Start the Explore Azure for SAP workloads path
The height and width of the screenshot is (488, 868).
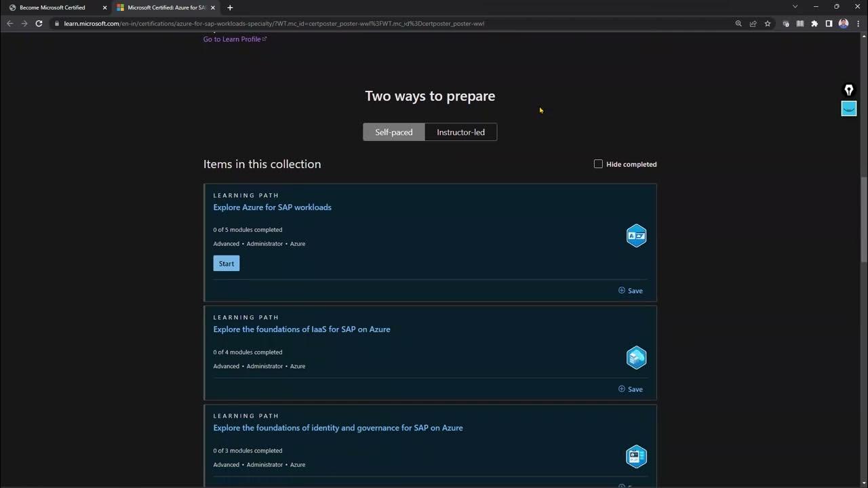point(226,264)
